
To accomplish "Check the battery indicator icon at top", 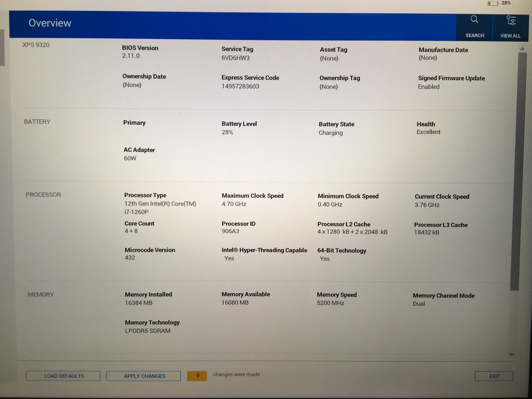I will [x=493, y=3].
